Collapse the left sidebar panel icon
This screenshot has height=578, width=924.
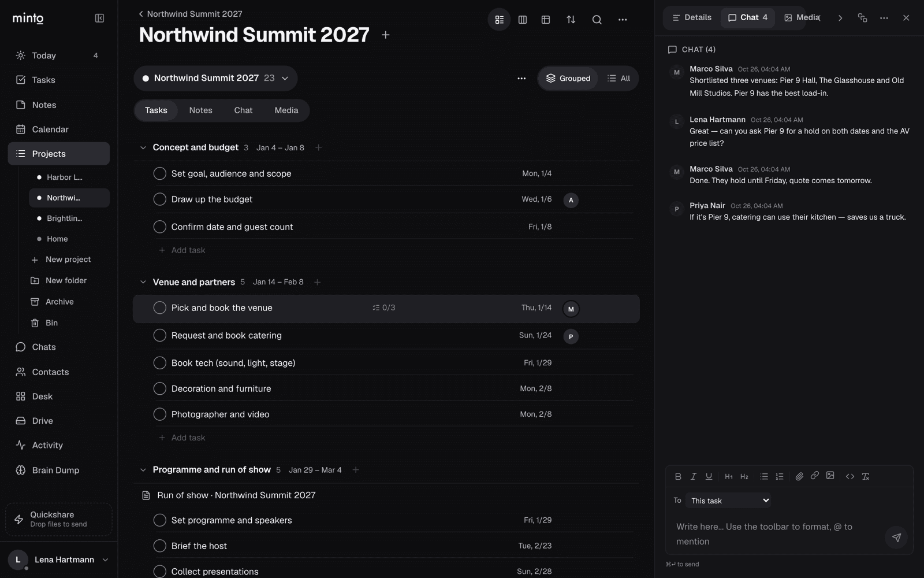[99, 18]
